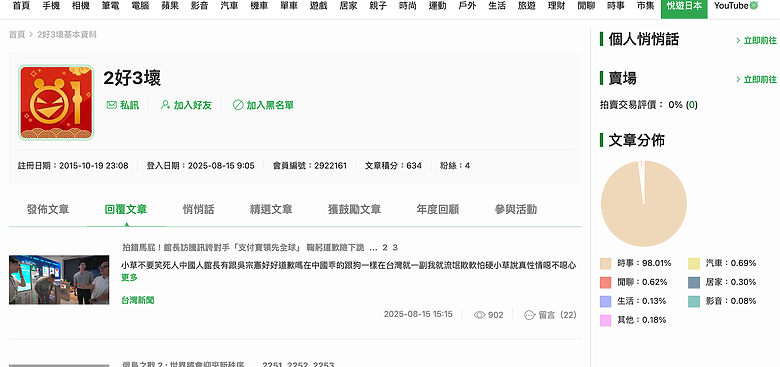This screenshot has width=780, height=367.
Task: Open the 生活 category in navigation
Action: [497, 6]
